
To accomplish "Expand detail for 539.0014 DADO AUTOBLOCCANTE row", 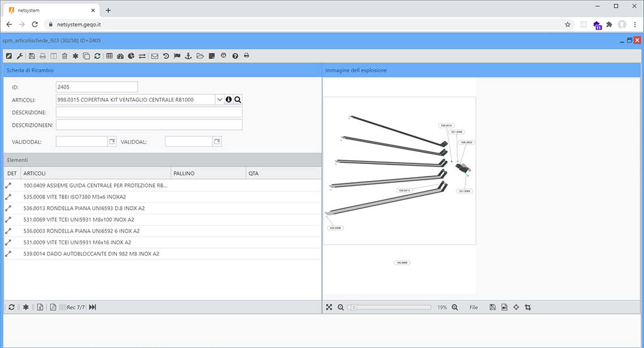I will coord(8,254).
